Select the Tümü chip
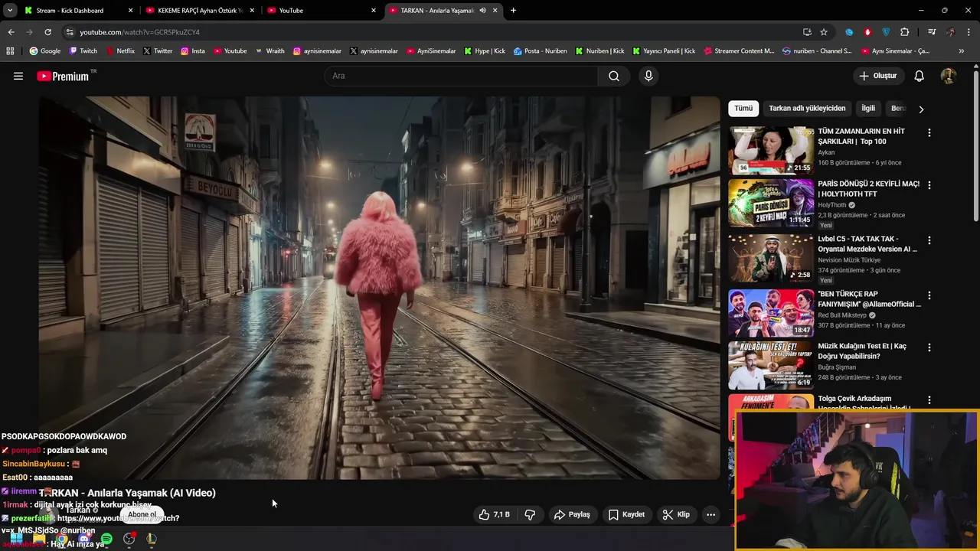The image size is (980, 551). point(743,109)
